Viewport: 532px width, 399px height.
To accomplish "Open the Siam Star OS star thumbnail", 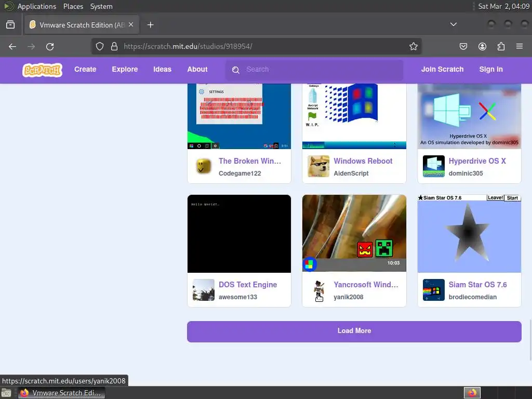I will pos(469,233).
